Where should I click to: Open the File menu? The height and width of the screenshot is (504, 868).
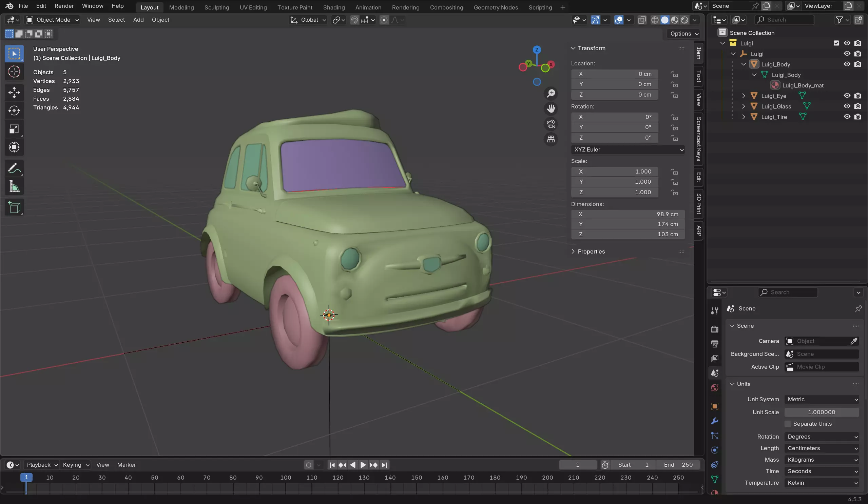tap(23, 6)
